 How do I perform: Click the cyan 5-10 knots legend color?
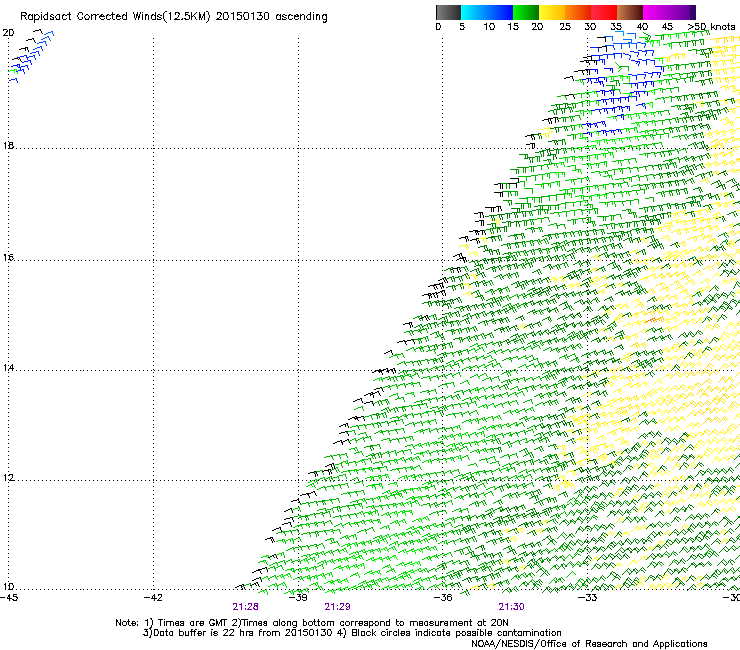(x=473, y=12)
